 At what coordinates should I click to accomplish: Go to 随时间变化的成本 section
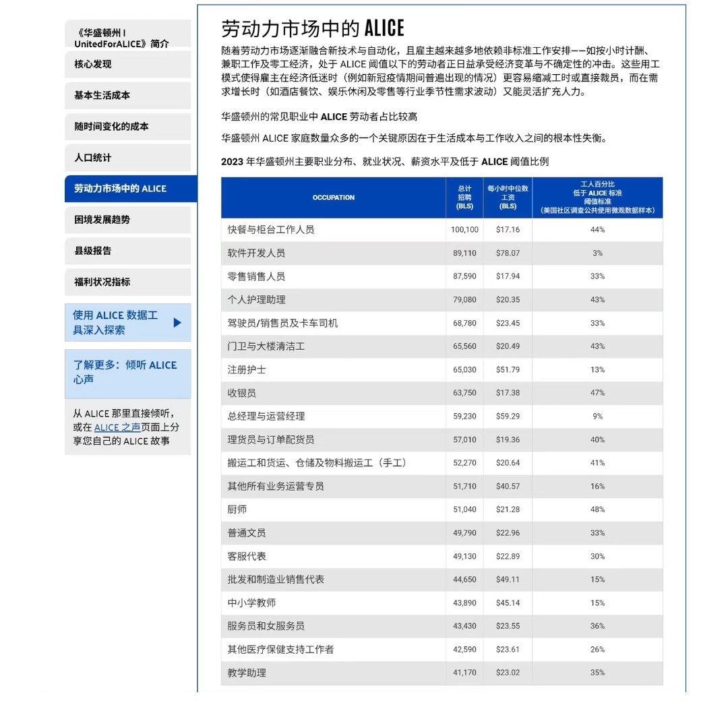[x=127, y=127]
